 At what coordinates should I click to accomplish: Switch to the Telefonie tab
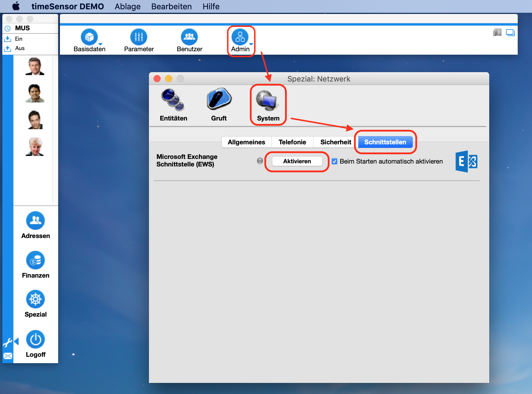click(x=292, y=142)
